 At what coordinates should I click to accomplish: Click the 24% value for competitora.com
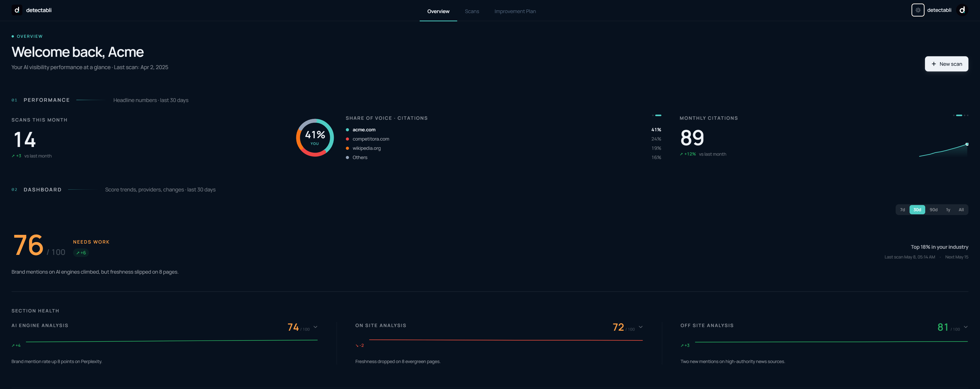coord(656,139)
